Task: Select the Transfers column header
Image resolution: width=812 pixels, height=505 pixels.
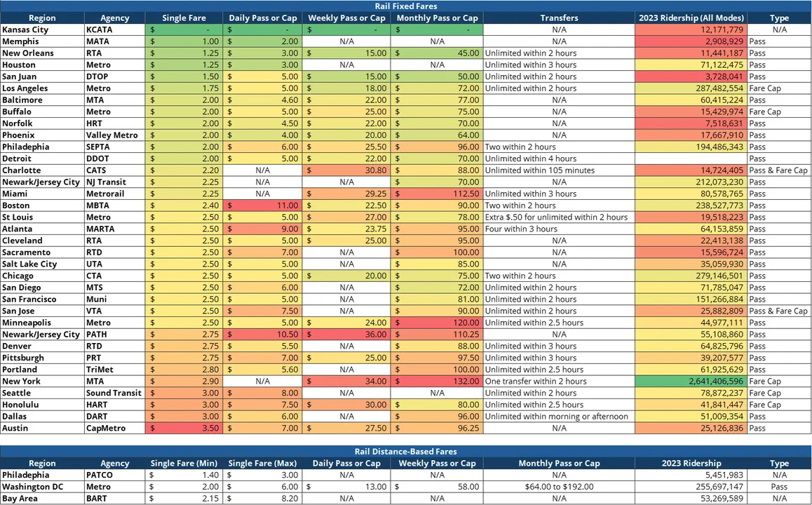Action: [559, 18]
